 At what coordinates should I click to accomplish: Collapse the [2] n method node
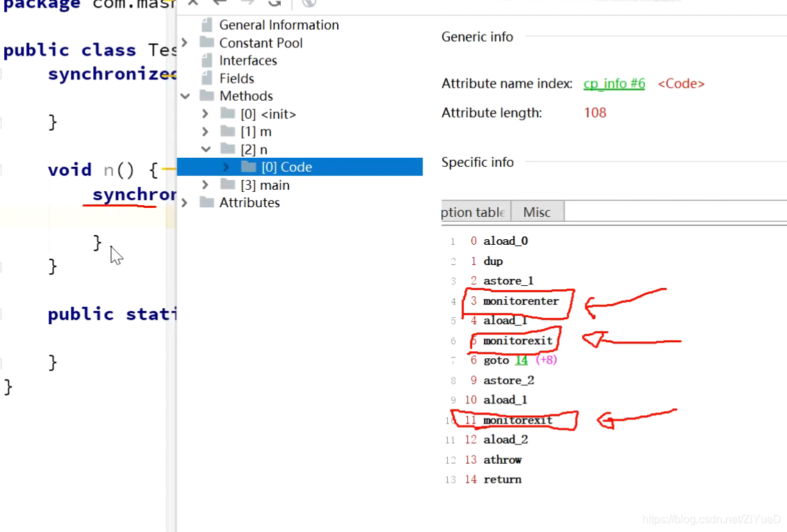point(206,149)
